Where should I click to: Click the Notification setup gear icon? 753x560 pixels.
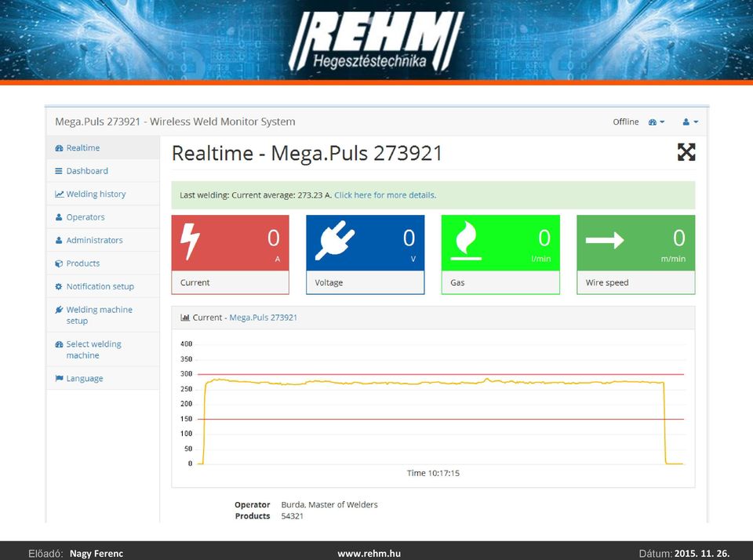click(59, 286)
